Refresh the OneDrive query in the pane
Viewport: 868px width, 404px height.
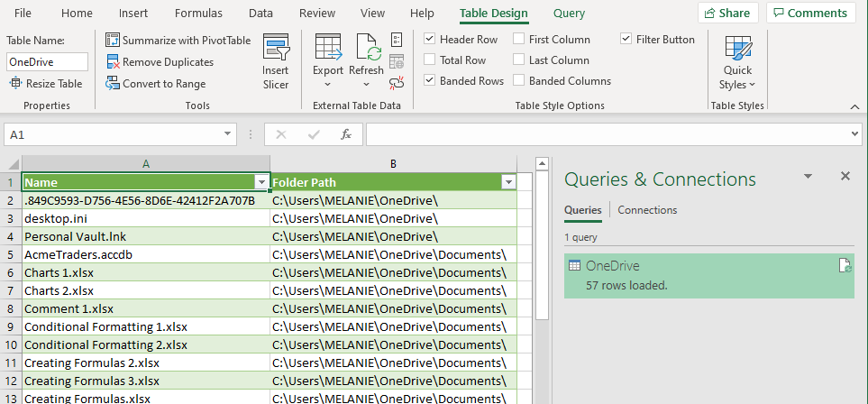click(x=844, y=265)
